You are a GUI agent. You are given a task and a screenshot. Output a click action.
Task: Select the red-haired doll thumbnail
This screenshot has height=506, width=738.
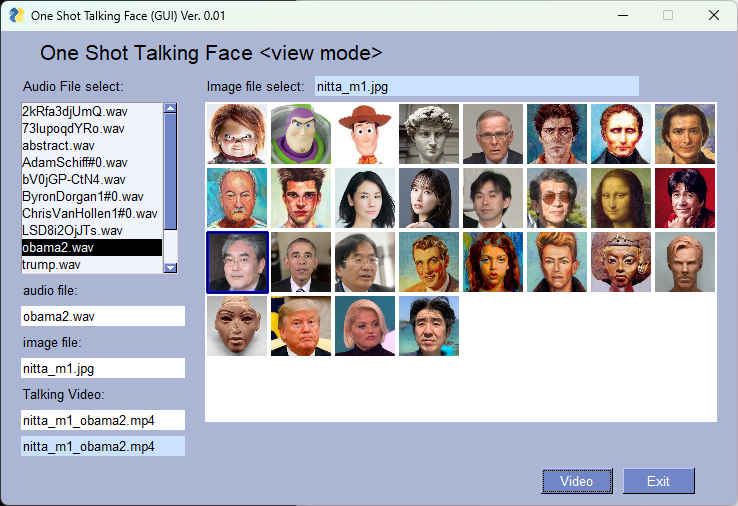(x=237, y=134)
